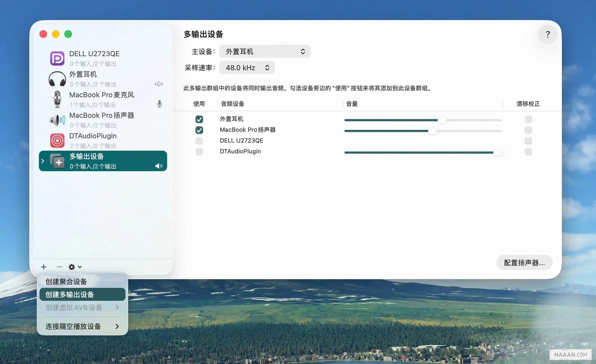Click the DELL U2723QE display icon in sidebar

click(x=57, y=58)
